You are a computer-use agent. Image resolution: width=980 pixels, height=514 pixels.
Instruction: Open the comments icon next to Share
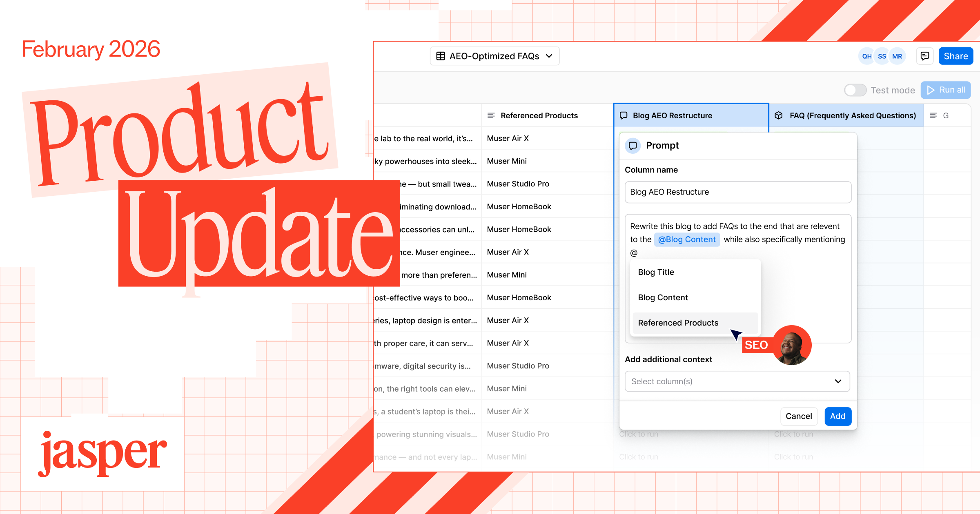(925, 56)
